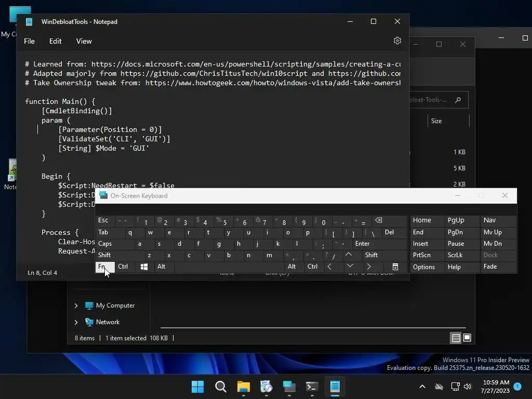
Task: Tap the Mv Up key on On-Screen Keyboard
Action: (x=498, y=232)
